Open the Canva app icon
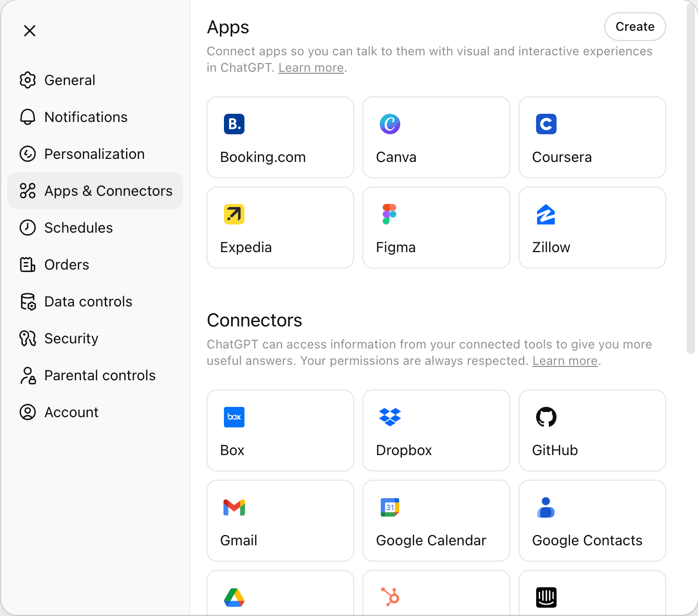 click(390, 124)
